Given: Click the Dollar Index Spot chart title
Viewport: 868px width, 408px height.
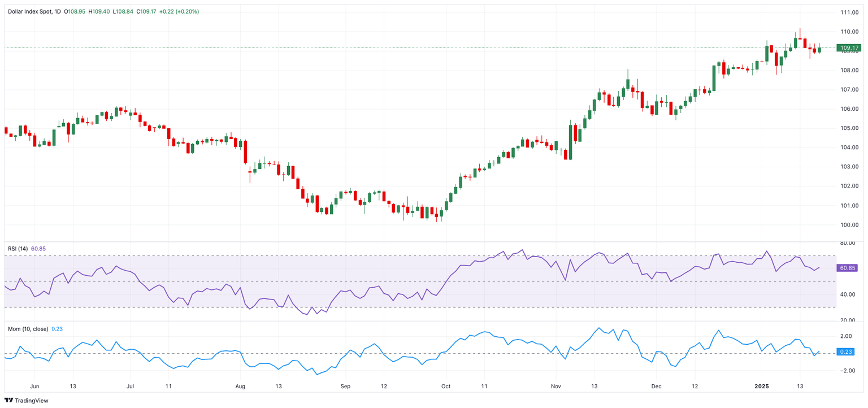Looking at the screenshot, I should pyautogui.click(x=30, y=11).
